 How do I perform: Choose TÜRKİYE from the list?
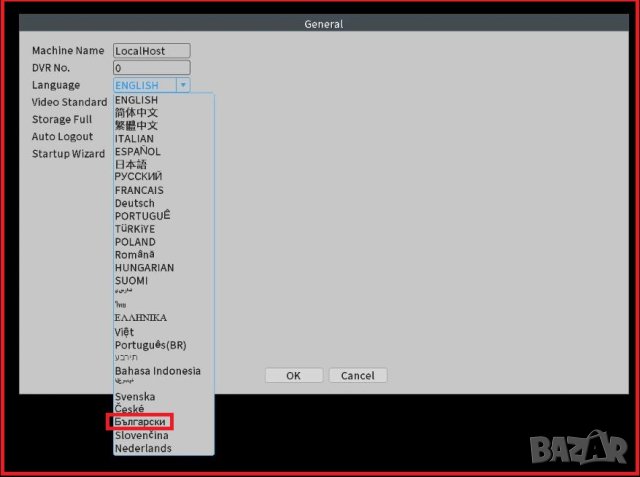(x=137, y=229)
